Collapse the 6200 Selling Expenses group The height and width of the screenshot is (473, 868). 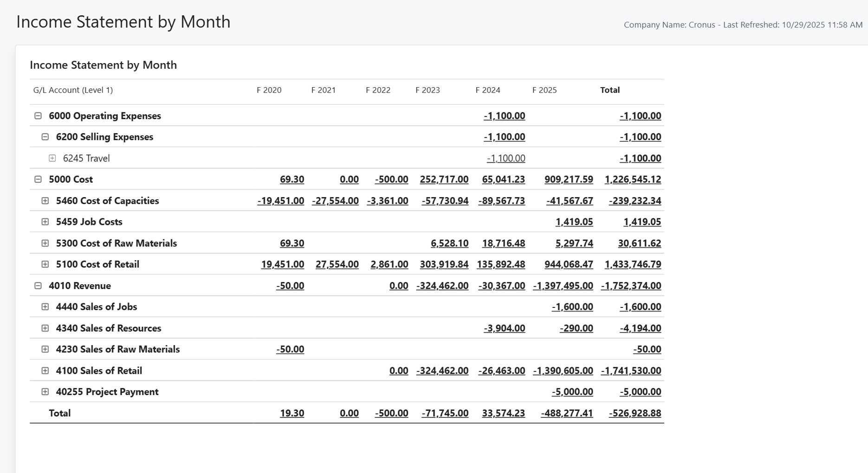(45, 137)
